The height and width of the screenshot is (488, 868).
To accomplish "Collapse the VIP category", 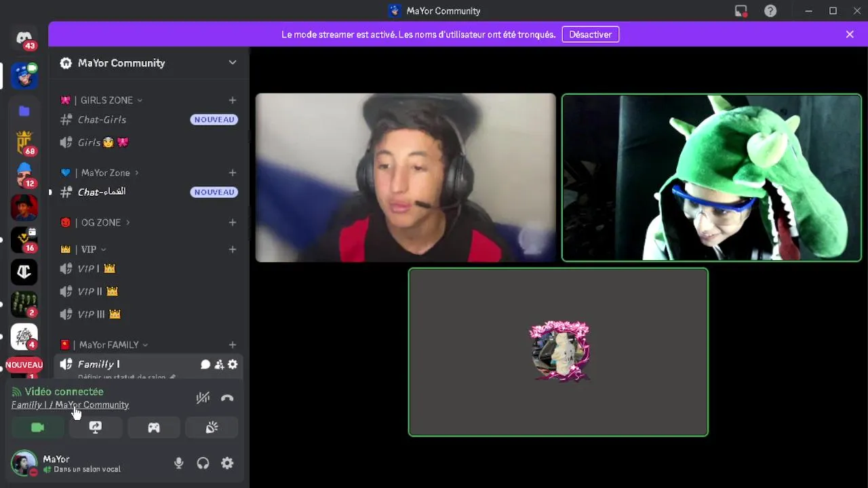I will tap(83, 249).
